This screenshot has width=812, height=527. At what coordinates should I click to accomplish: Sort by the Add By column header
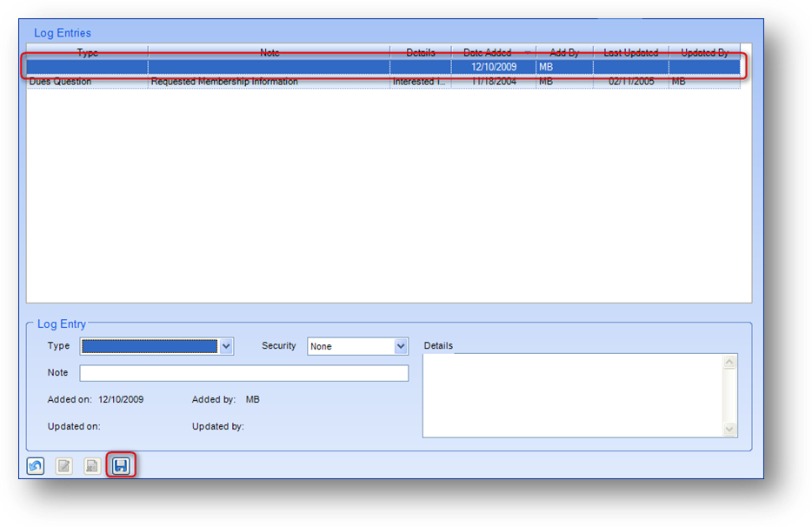564,52
